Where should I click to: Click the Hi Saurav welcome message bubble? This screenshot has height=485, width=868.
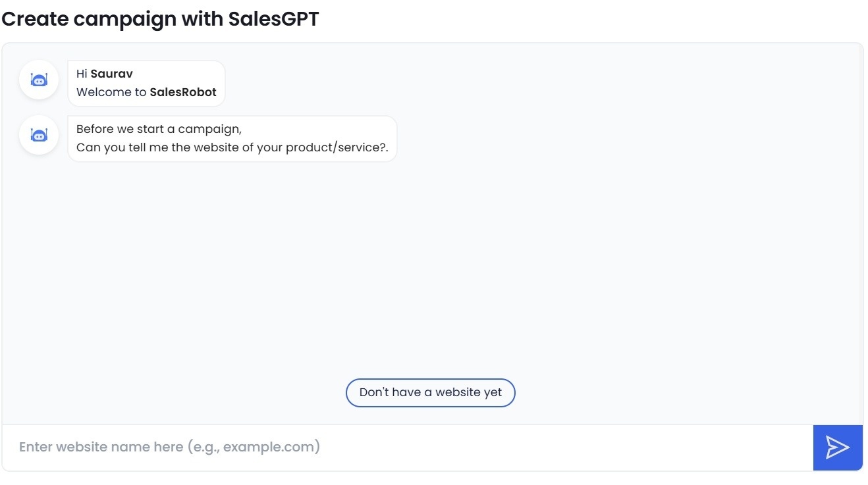click(146, 83)
